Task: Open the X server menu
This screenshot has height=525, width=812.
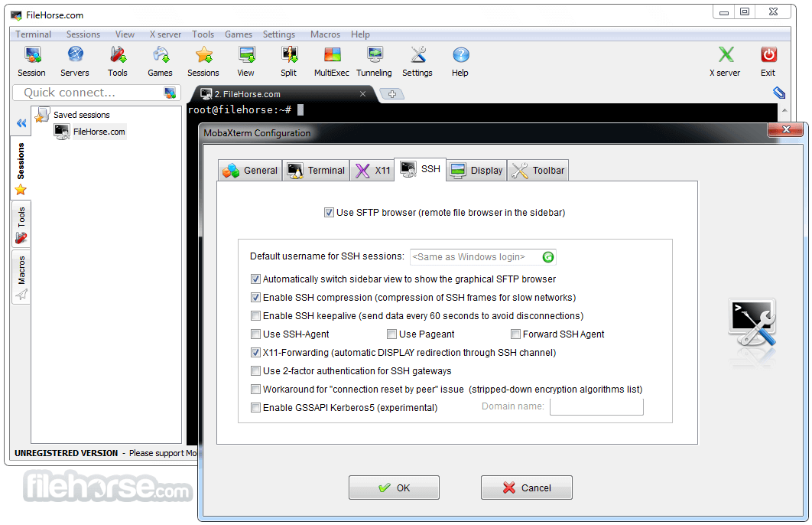Action: (x=165, y=34)
